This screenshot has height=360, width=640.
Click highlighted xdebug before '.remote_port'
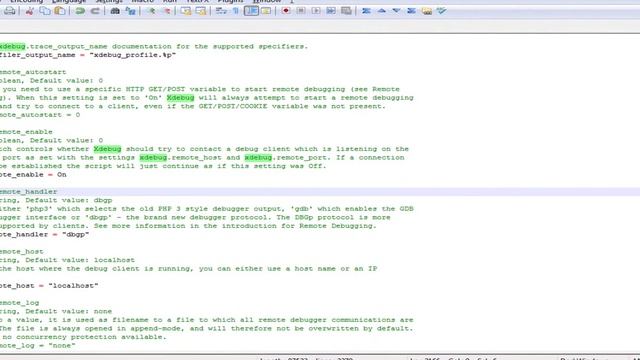pyautogui.click(x=258, y=158)
